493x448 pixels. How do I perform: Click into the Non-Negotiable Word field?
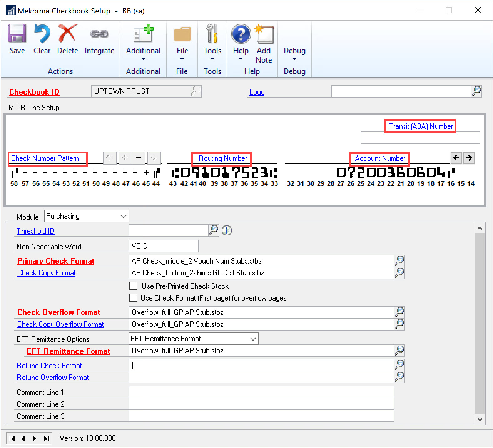pyautogui.click(x=163, y=246)
